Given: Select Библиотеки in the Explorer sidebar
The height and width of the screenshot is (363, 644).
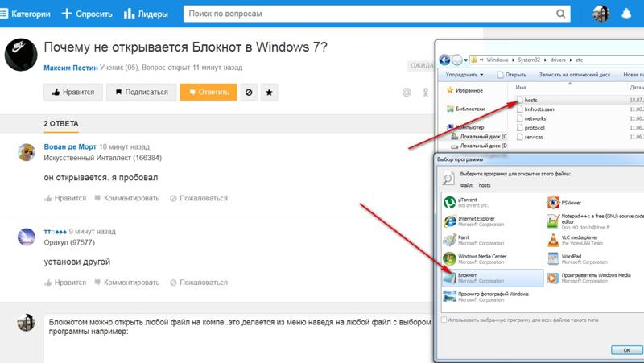Looking at the screenshot, I should point(466,109).
